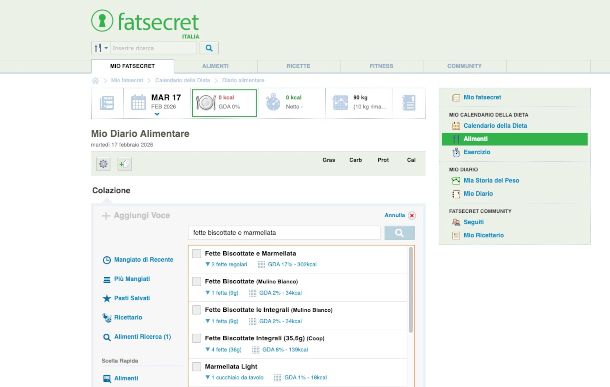The image size is (610, 387).
Task: Open the fork-knife search type dropdown
Action: [101, 48]
